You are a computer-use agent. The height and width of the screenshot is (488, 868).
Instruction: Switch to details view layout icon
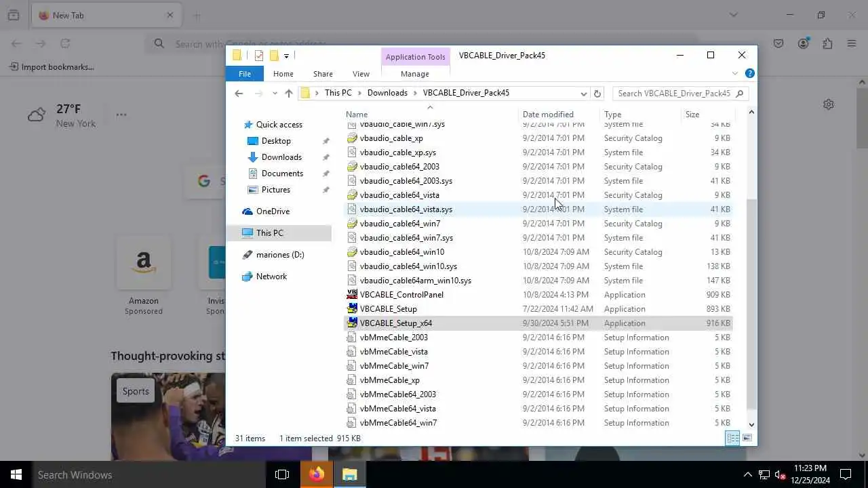click(733, 438)
